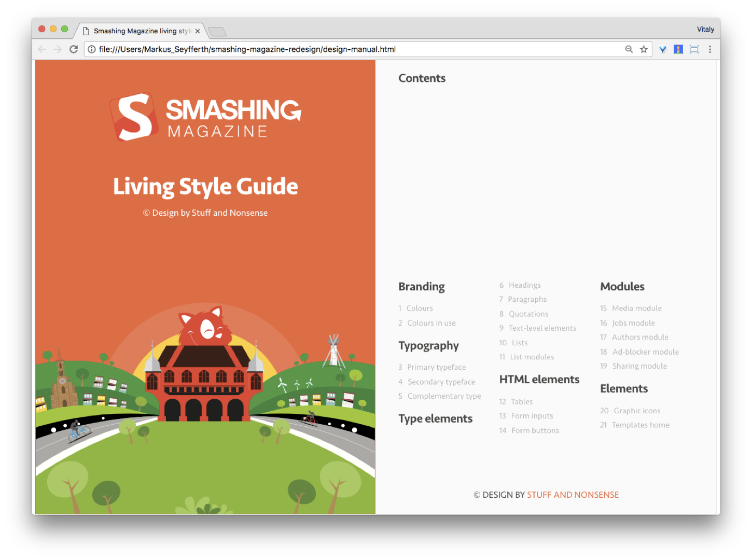Open the Graphic icons link
752x560 pixels.
click(636, 411)
